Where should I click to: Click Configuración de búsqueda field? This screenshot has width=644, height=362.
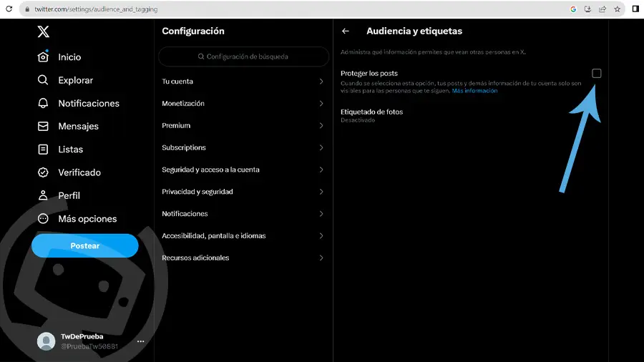pos(243,57)
